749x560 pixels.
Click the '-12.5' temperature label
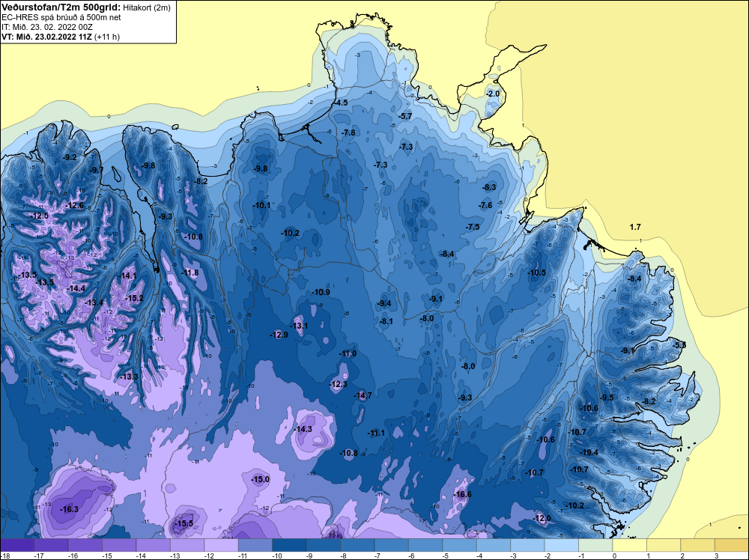click(40, 216)
